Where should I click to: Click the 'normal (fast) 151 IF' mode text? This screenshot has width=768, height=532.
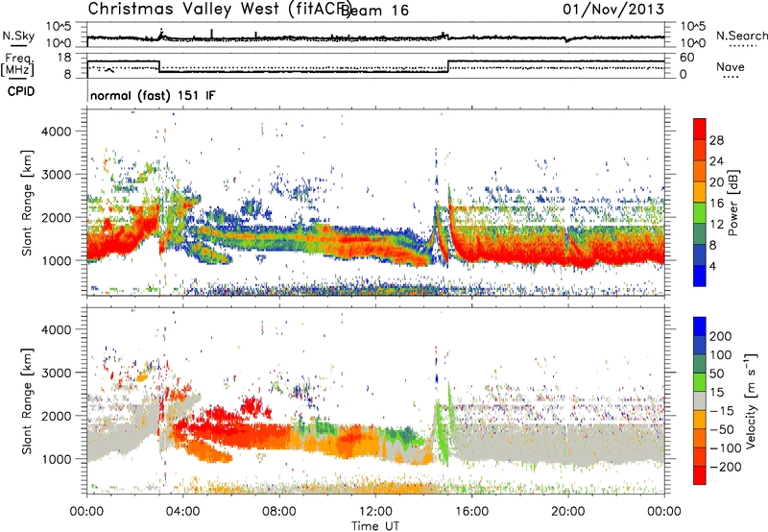click(x=153, y=95)
